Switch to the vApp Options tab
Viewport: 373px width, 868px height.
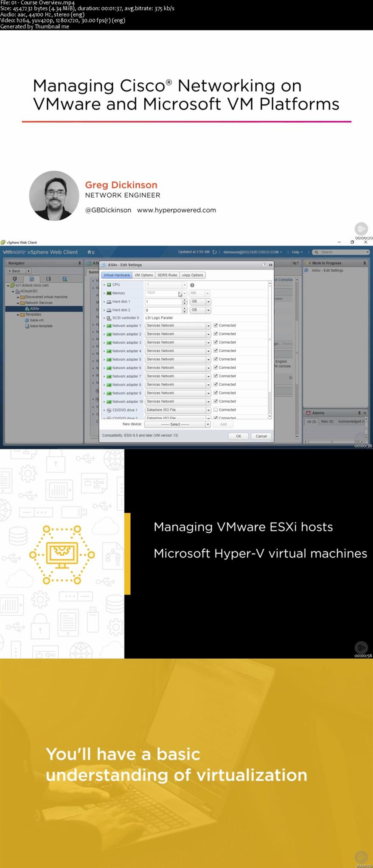coord(192,275)
